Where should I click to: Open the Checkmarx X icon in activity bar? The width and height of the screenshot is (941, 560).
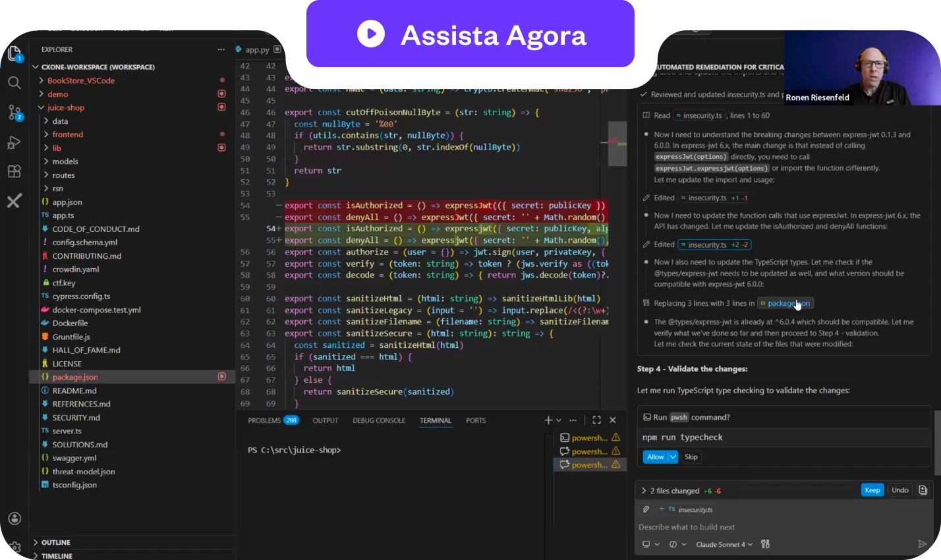14,201
